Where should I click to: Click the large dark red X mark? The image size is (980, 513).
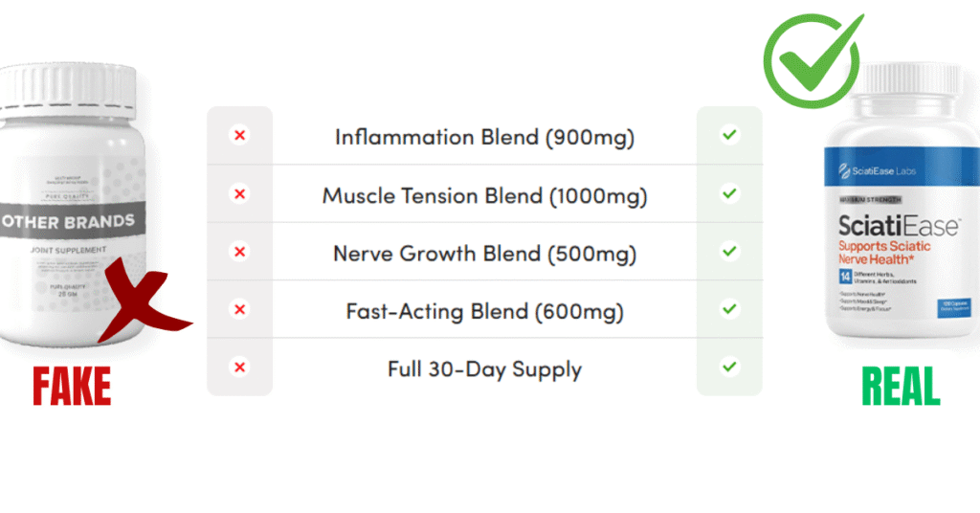[x=145, y=300]
